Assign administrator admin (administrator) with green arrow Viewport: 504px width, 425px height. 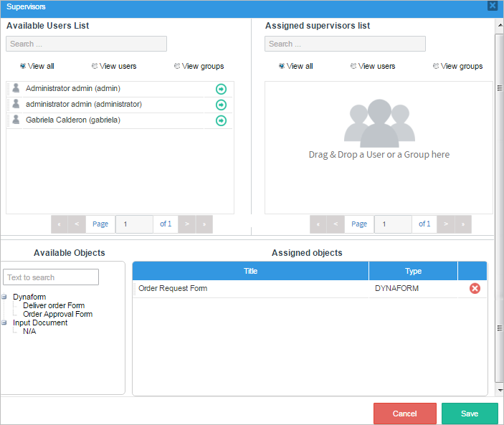[221, 105]
